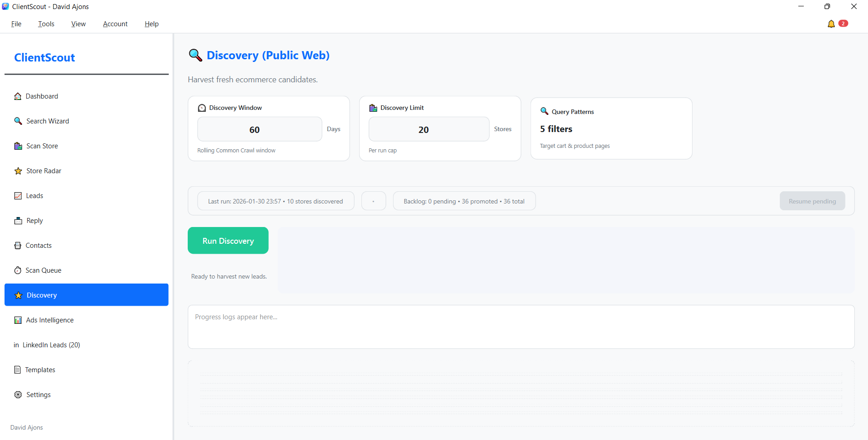The height and width of the screenshot is (440, 868).
Task: Open Ads Intelligence page
Action: [x=86, y=320]
